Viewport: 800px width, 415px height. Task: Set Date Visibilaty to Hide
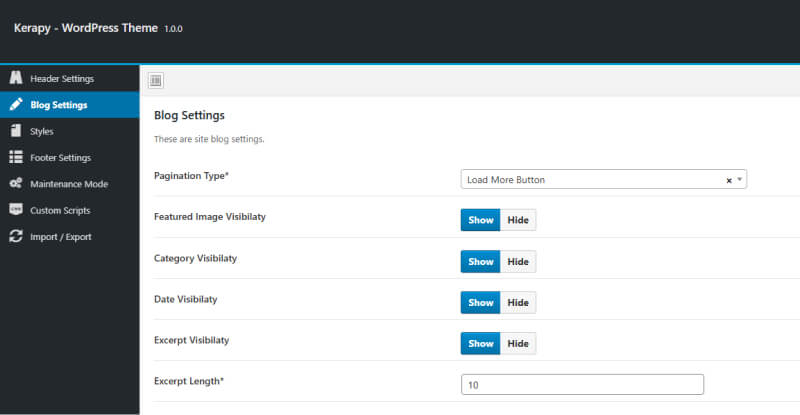518,303
